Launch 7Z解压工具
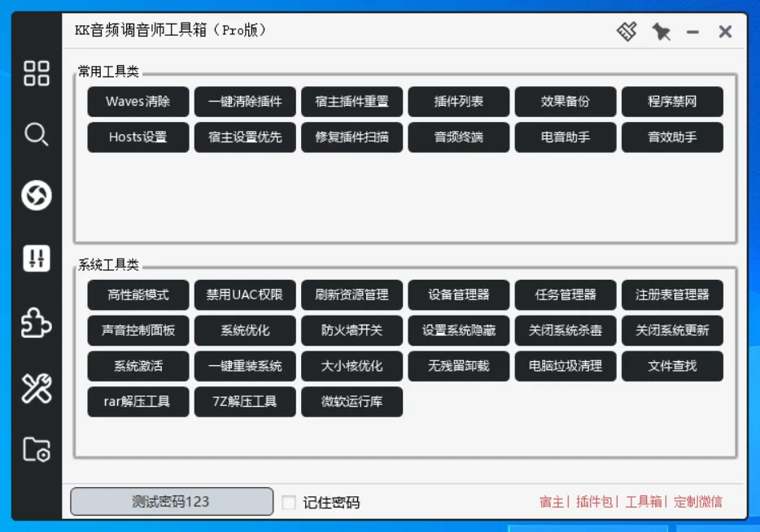Image resolution: width=760 pixels, height=532 pixels. click(245, 402)
